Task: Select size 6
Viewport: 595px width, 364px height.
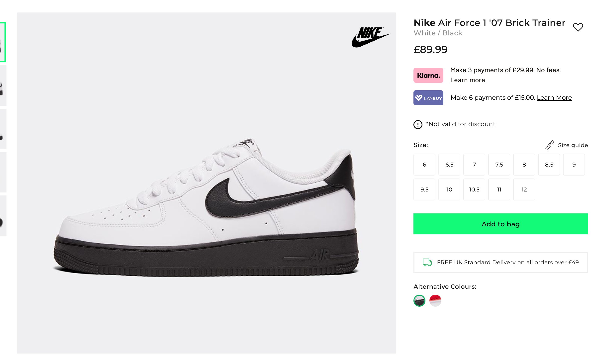Action: (x=424, y=165)
